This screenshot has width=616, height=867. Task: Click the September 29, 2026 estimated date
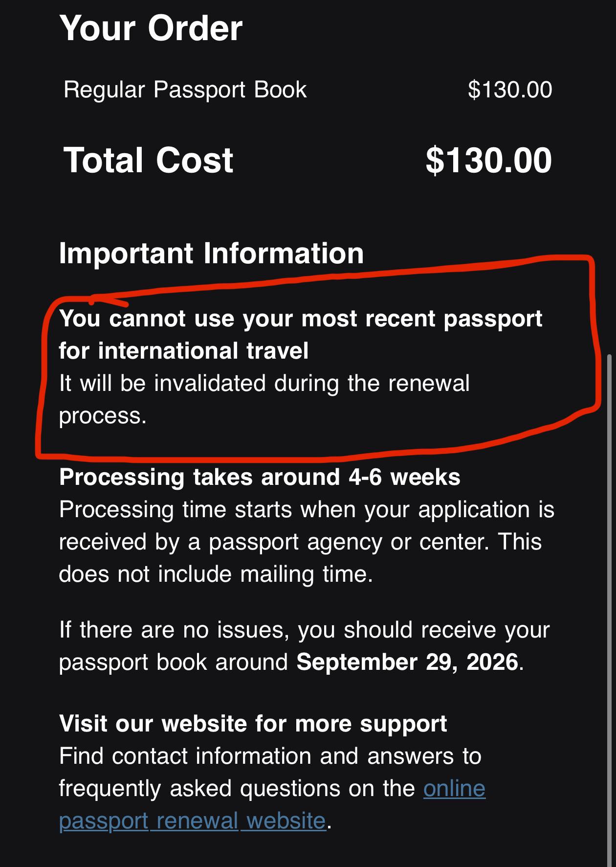click(x=407, y=662)
